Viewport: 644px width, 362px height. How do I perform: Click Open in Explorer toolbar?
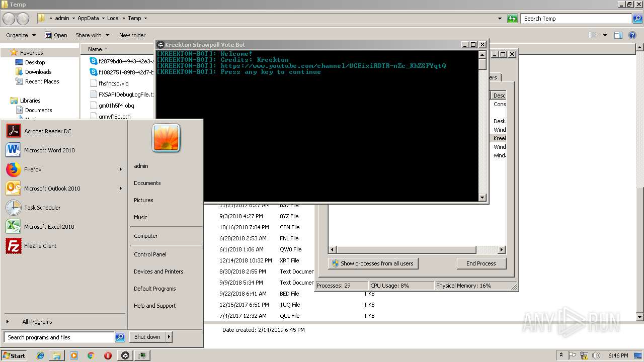pyautogui.click(x=56, y=35)
